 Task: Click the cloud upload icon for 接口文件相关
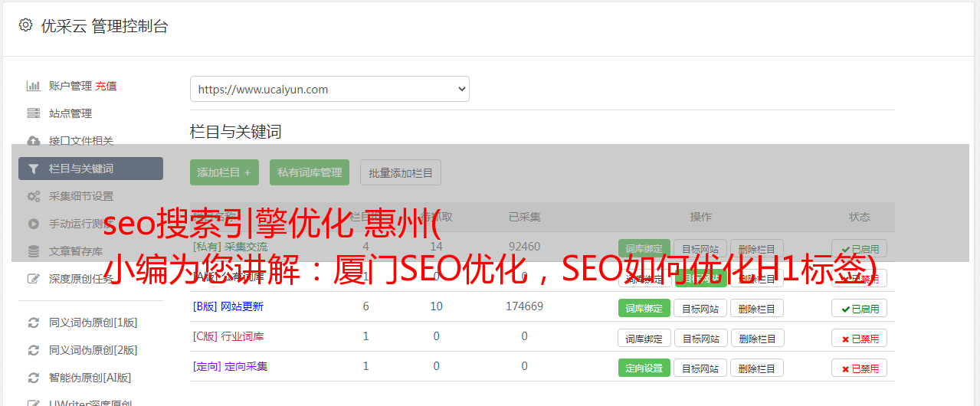pyautogui.click(x=33, y=141)
